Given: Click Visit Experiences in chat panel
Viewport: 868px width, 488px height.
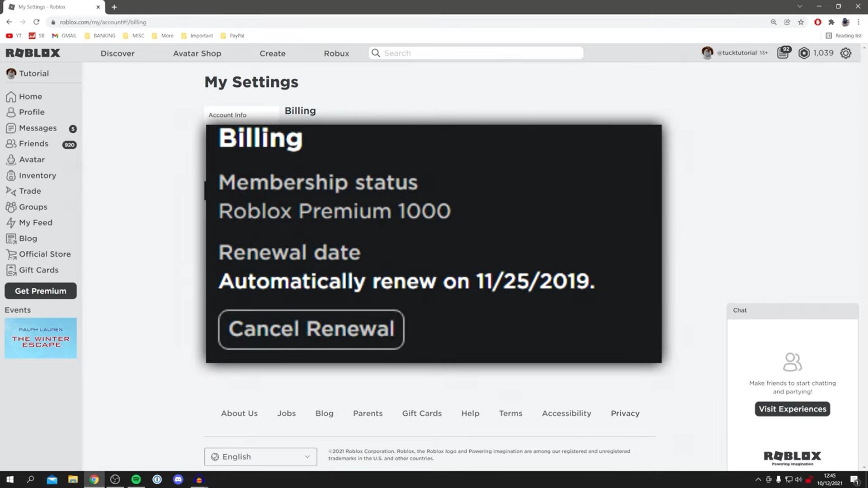Looking at the screenshot, I should [x=793, y=409].
